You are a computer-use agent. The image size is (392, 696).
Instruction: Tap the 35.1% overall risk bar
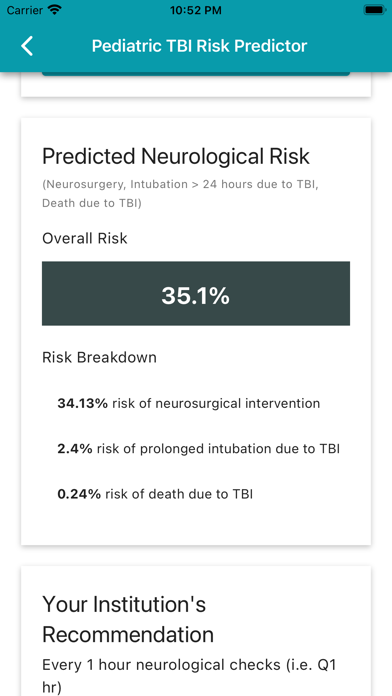pos(196,293)
